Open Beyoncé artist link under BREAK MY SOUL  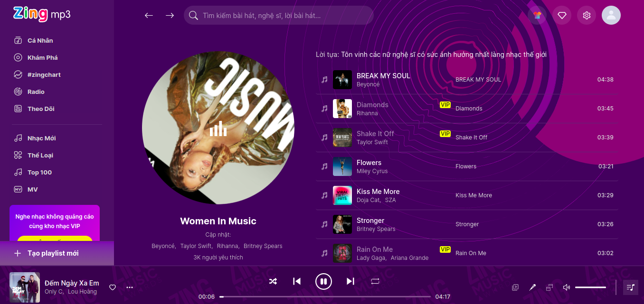click(368, 84)
